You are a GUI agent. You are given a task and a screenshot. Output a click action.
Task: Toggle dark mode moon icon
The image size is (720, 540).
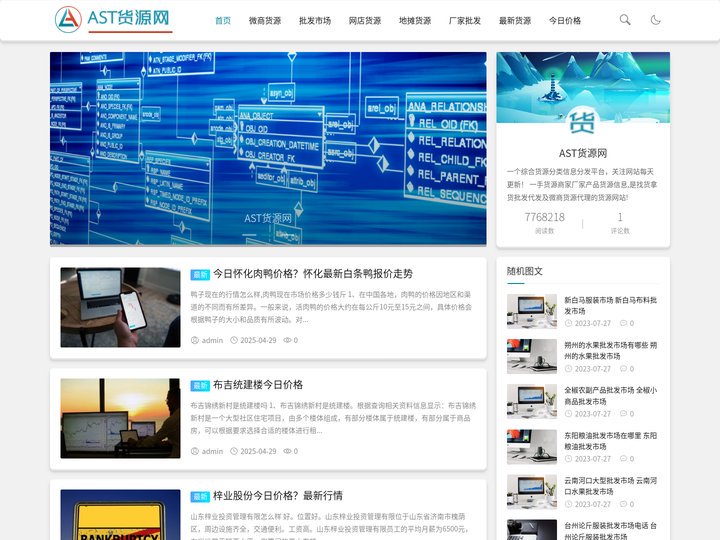point(655,20)
